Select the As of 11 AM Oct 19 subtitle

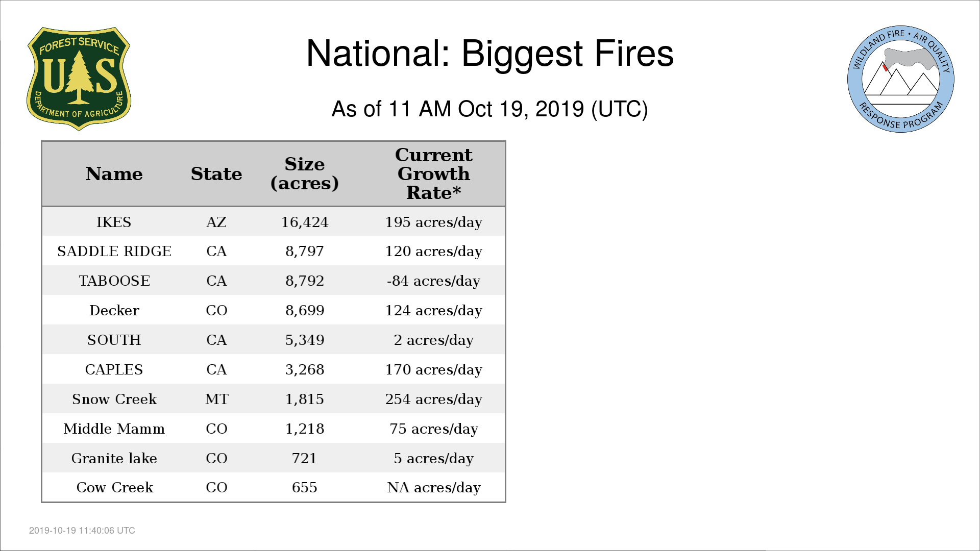coord(490,109)
